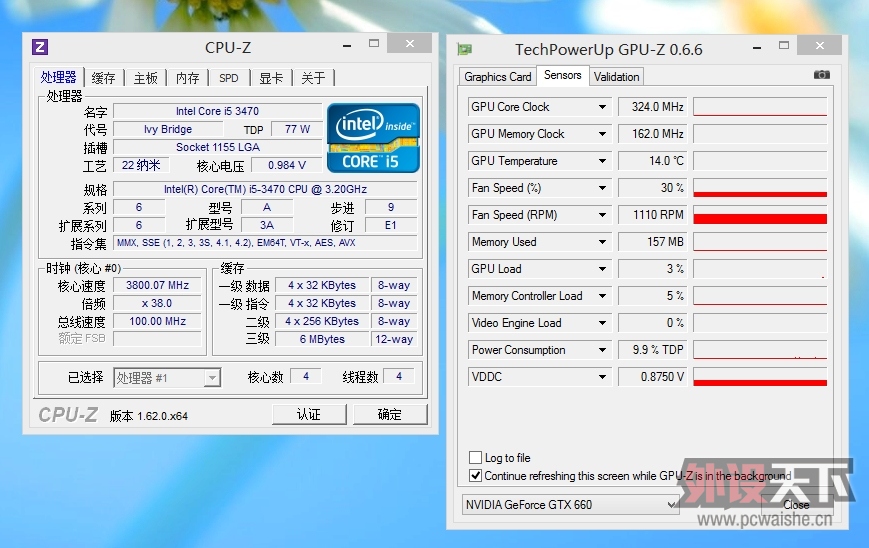This screenshot has height=548, width=869.
Task: Open the VDDC sensor dropdown
Action: [x=602, y=377]
